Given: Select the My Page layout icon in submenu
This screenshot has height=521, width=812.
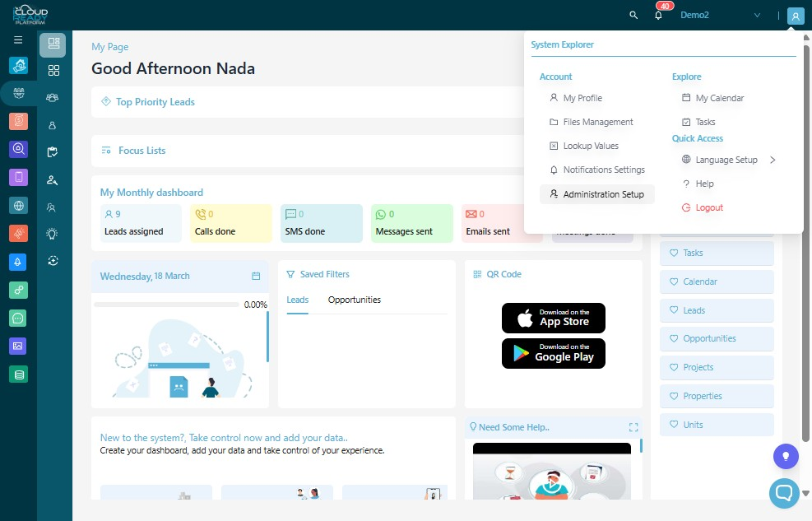Looking at the screenshot, I should click(53, 44).
